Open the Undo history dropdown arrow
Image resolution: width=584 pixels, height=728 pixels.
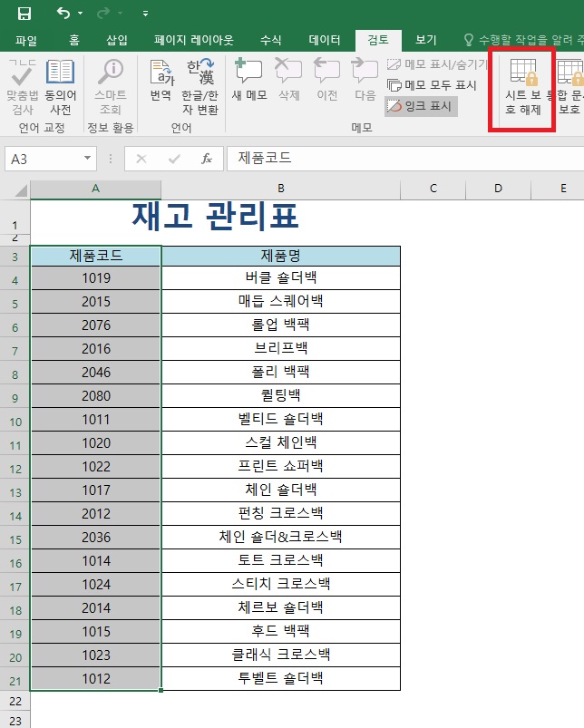point(81,14)
